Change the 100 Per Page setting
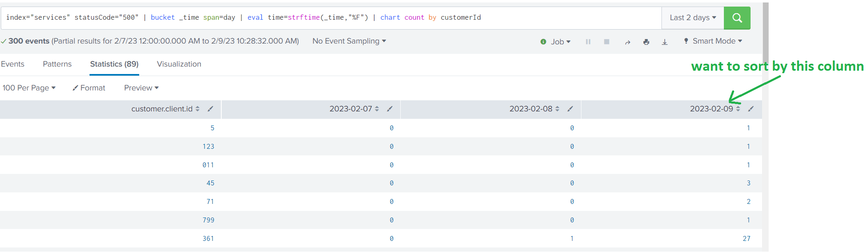This screenshot has width=868, height=252. tap(29, 88)
